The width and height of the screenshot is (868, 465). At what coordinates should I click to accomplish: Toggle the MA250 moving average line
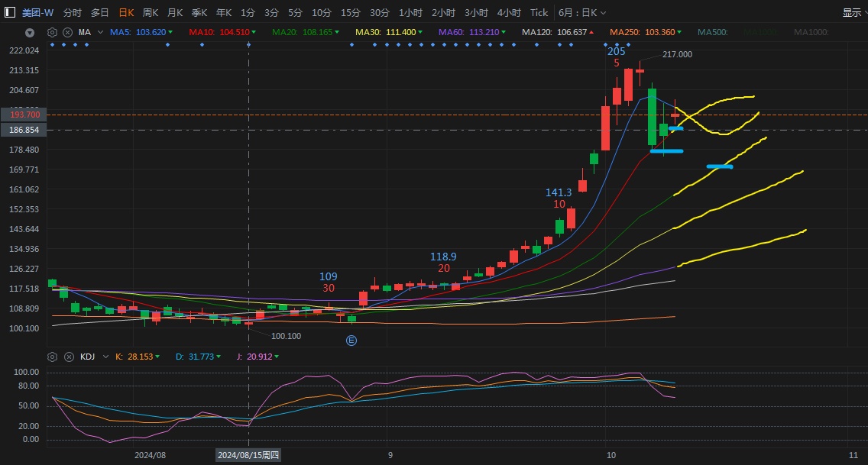[642, 32]
